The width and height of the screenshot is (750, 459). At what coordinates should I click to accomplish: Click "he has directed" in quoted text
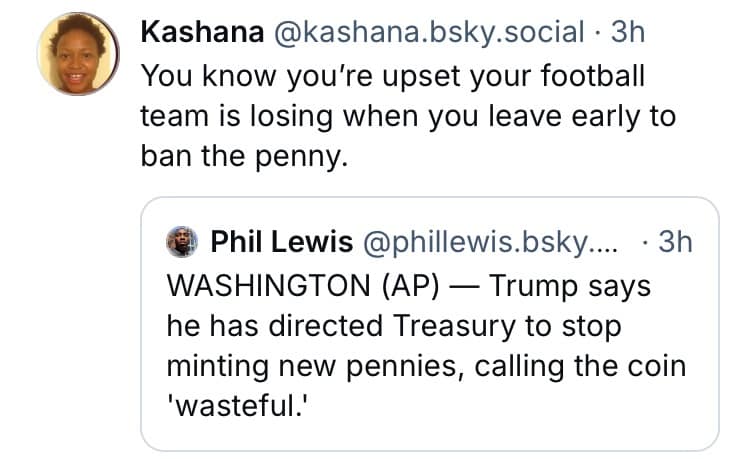[276, 327]
